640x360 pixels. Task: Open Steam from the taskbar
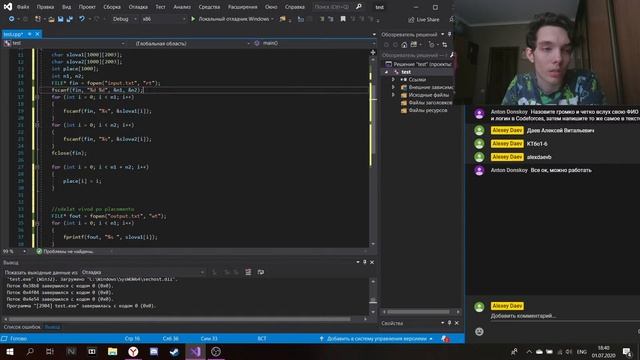coord(174,351)
